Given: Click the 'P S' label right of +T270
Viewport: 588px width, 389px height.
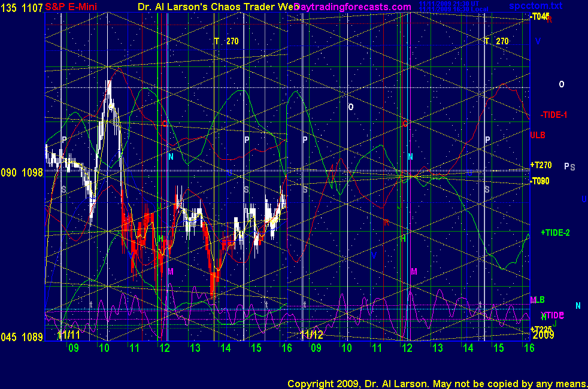Looking at the screenshot, I should 569,167.
